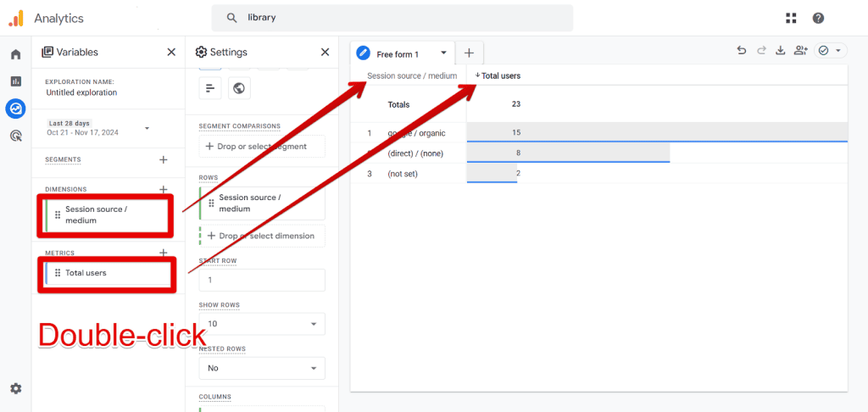Screen dimensions: 868x412
Task: Add a new exploration tab
Action: (x=469, y=53)
